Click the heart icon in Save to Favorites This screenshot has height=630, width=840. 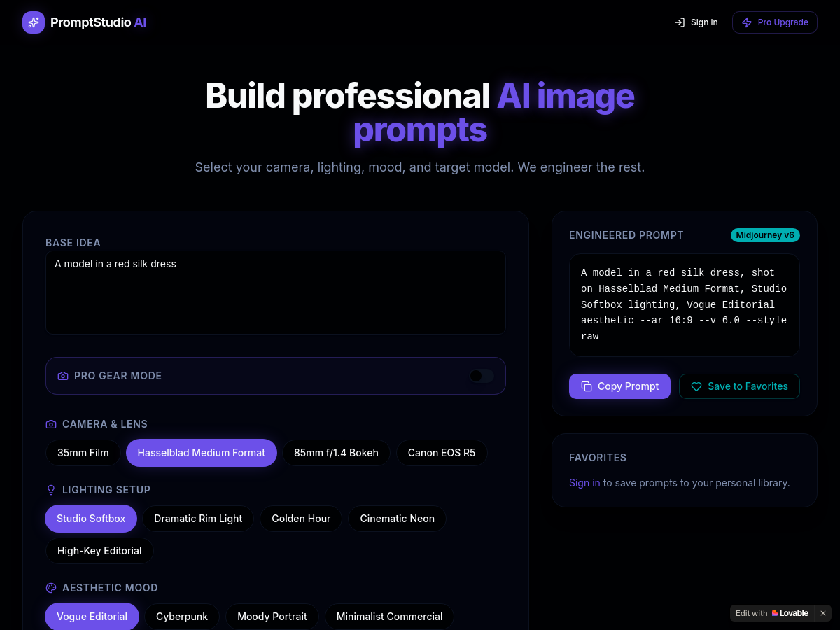[x=696, y=386]
